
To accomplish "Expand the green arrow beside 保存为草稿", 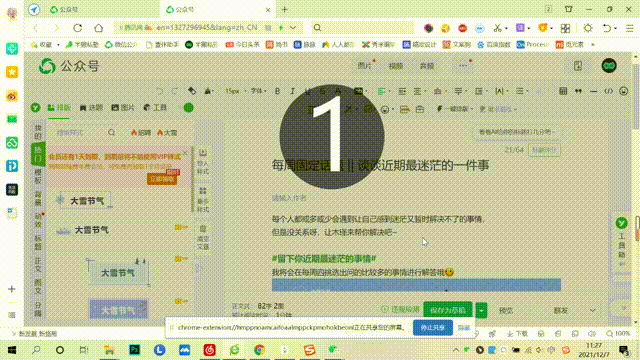I will pos(481,310).
